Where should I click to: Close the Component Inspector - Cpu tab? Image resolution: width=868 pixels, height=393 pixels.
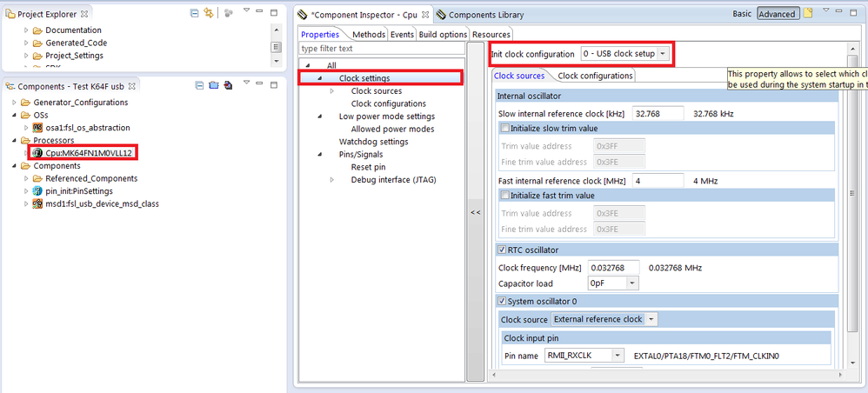pyautogui.click(x=425, y=15)
